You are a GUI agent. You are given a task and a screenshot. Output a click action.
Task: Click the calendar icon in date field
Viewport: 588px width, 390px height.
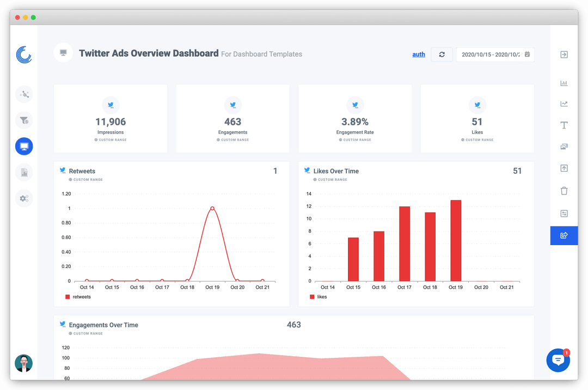point(527,54)
